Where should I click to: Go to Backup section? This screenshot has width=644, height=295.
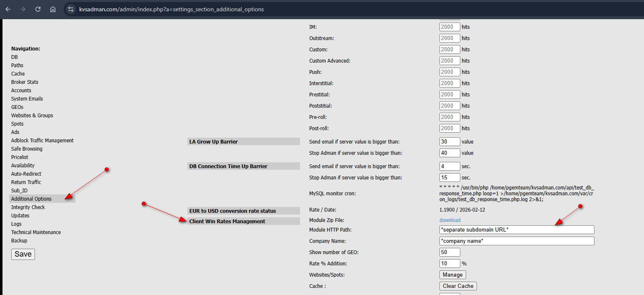point(19,241)
